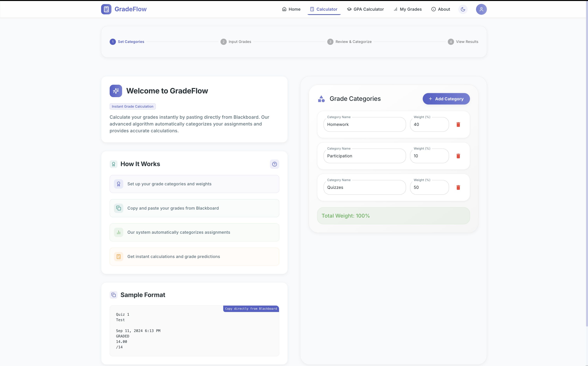Click the How It Works help icon
The image size is (588, 366).
click(274, 164)
